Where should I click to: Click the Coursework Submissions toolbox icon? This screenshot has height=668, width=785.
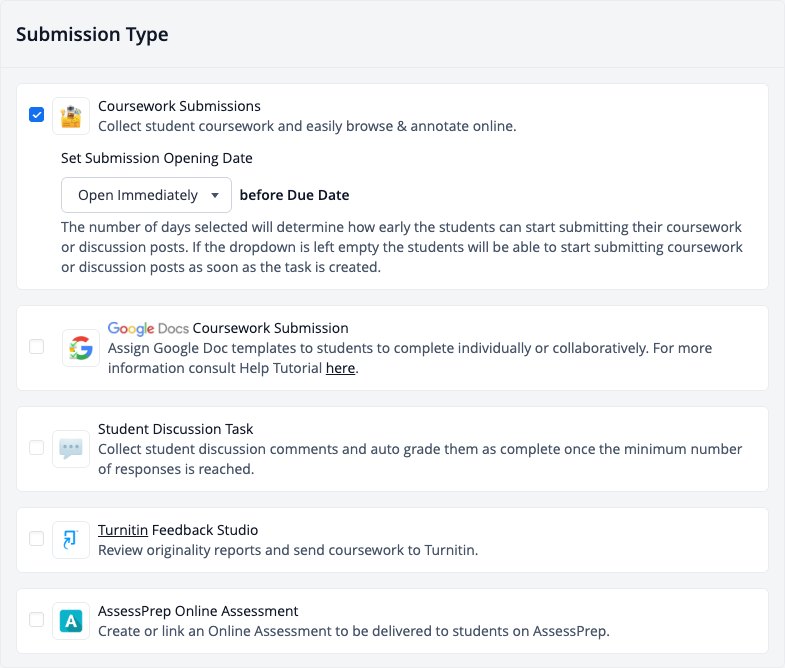point(71,116)
